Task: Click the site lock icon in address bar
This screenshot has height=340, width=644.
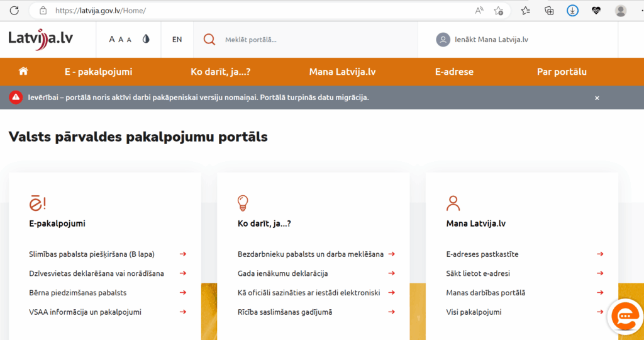Action: pos(43,11)
